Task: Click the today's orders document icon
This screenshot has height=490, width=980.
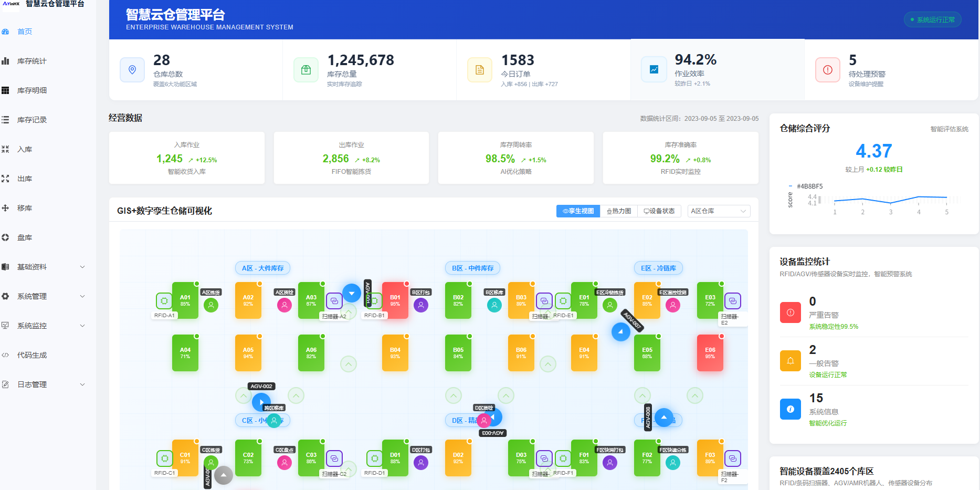Action: point(480,70)
